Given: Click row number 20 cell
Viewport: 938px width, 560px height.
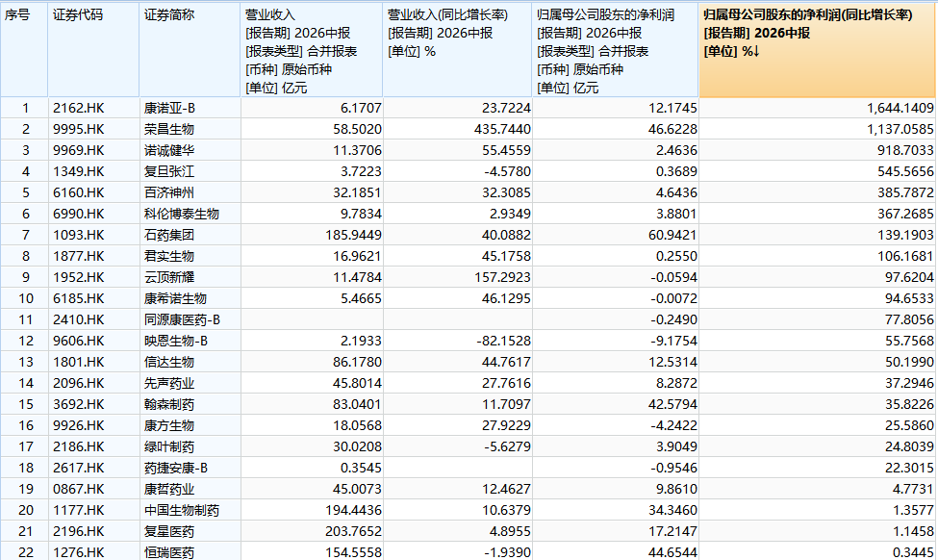Looking at the screenshot, I should click(25, 510).
